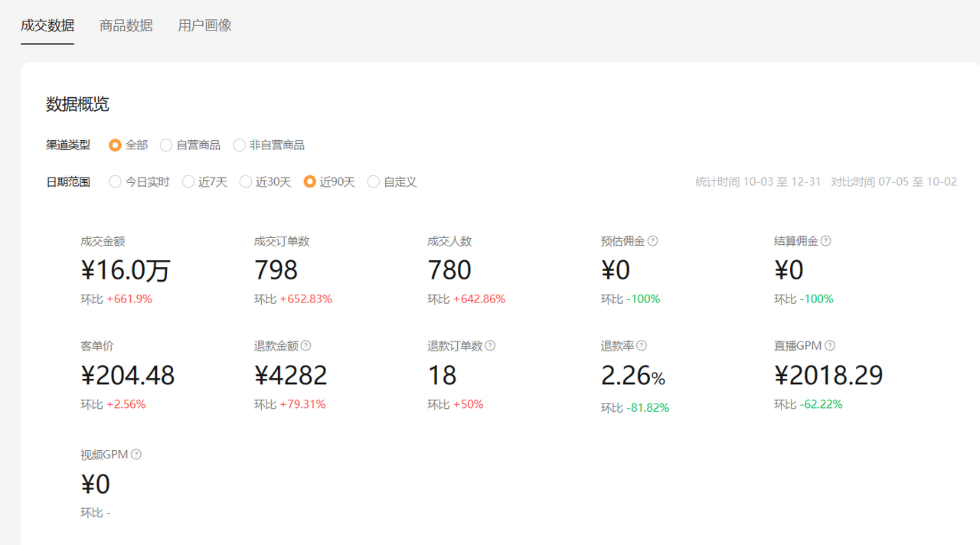Click help icon next to 预估佣金

point(652,241)
